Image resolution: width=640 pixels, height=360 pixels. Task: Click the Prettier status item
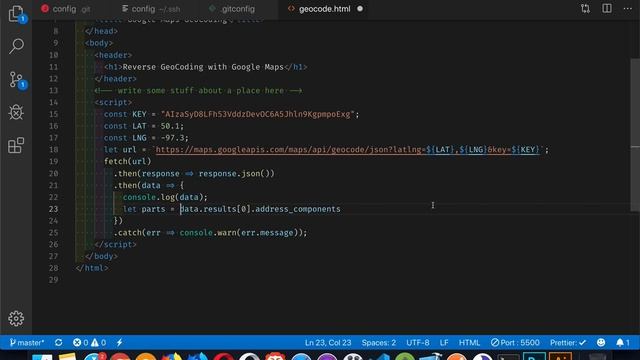coord(568,342)
